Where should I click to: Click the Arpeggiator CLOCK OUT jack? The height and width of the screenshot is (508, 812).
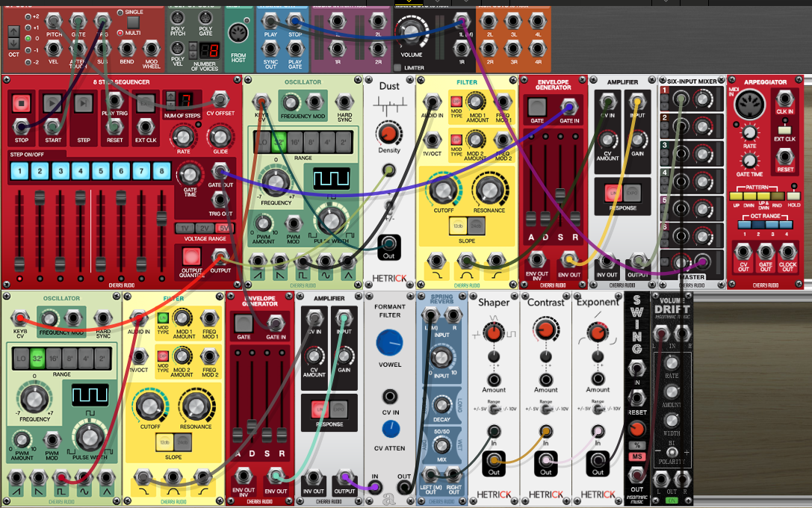787,253
